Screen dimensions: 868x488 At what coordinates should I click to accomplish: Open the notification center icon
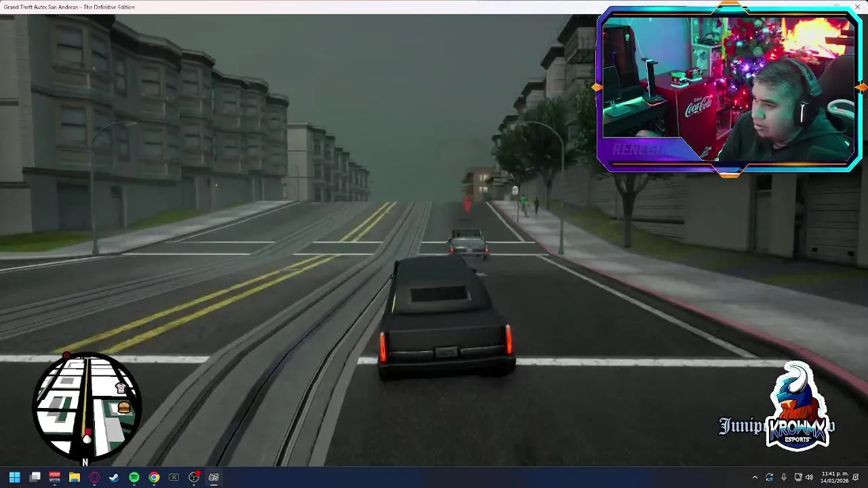pyautogui.click(x=856, y=477)
